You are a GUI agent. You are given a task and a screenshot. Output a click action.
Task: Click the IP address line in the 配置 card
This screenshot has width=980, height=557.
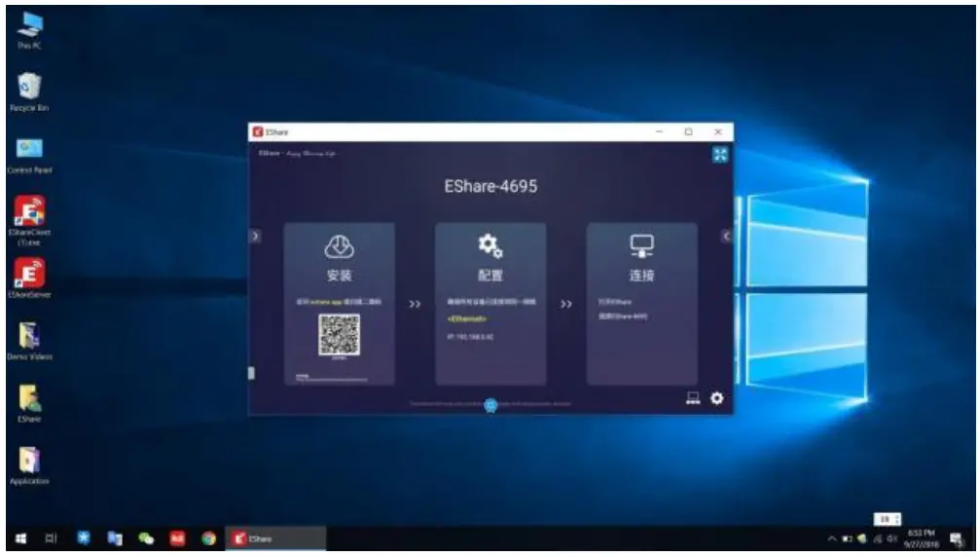tap(471, 337)
